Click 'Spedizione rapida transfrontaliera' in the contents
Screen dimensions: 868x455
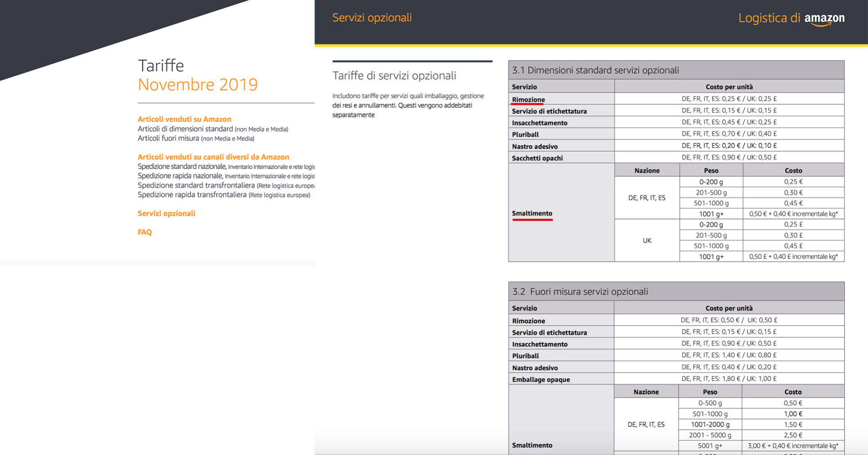coord(192,195)
